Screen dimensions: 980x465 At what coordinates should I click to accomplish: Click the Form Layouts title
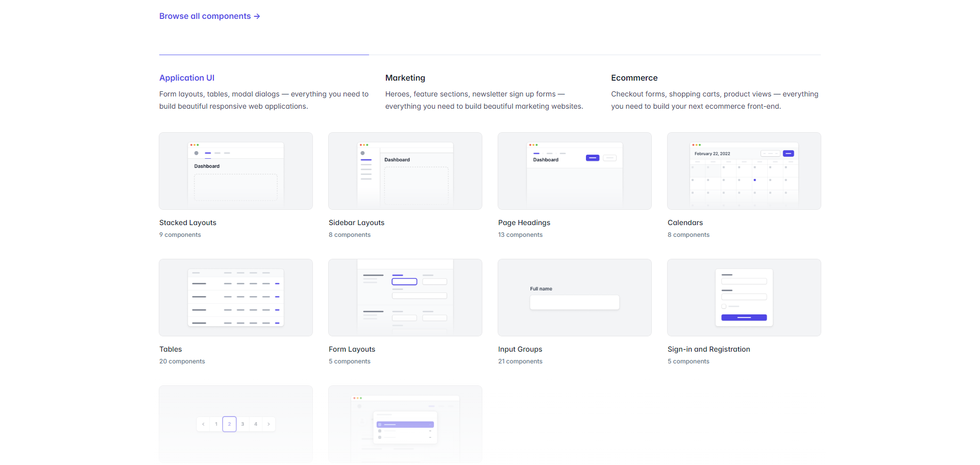point(352,349)
